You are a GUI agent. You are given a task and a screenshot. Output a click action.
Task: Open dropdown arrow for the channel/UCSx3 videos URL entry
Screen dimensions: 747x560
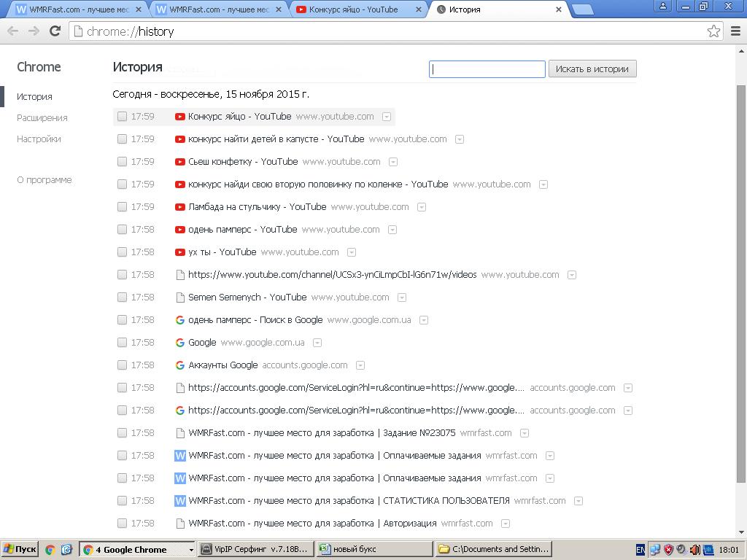coord(572,275)
